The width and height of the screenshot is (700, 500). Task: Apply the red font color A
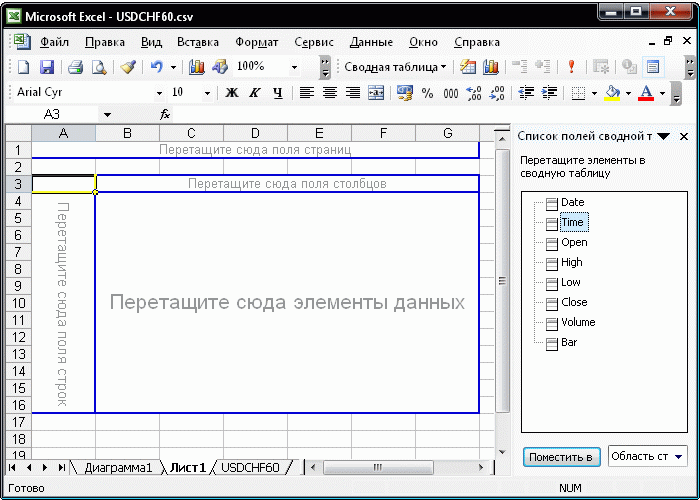[646, 93]
